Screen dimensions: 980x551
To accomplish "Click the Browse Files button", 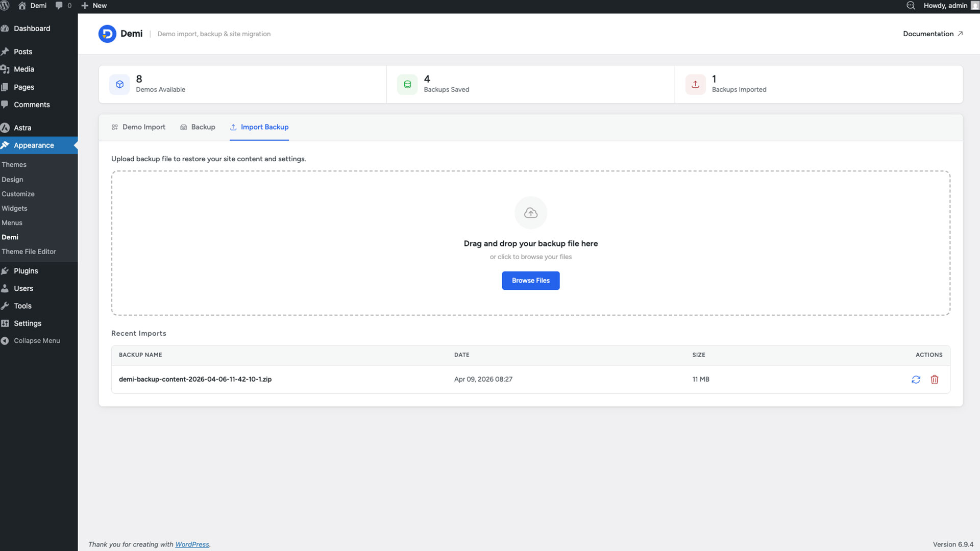I will pyautogui.click(x=531, y=281).
